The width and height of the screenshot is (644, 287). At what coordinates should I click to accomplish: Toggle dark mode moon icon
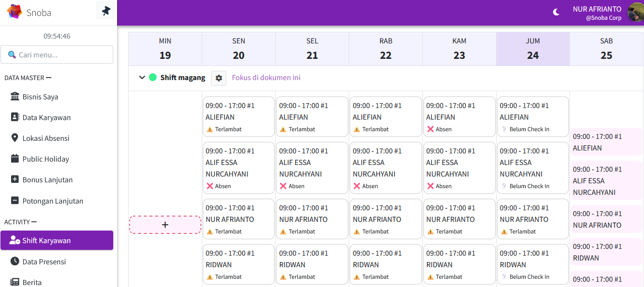[556, 13]
